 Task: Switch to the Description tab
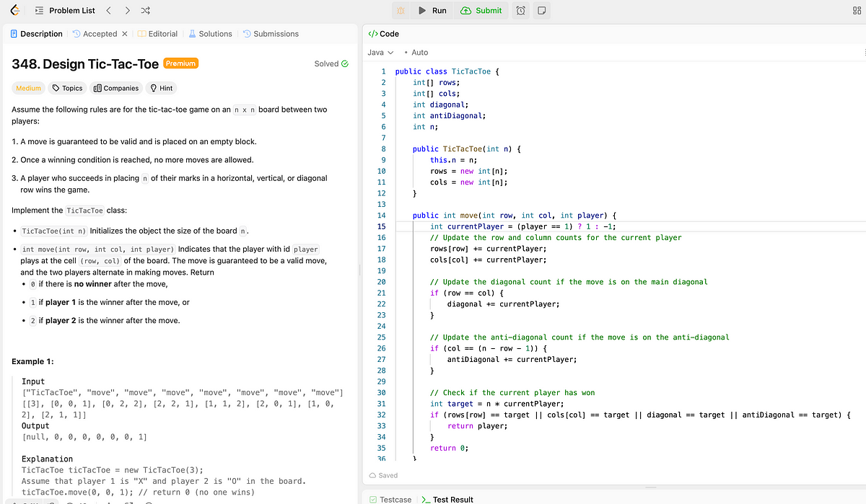click(36, 34)
